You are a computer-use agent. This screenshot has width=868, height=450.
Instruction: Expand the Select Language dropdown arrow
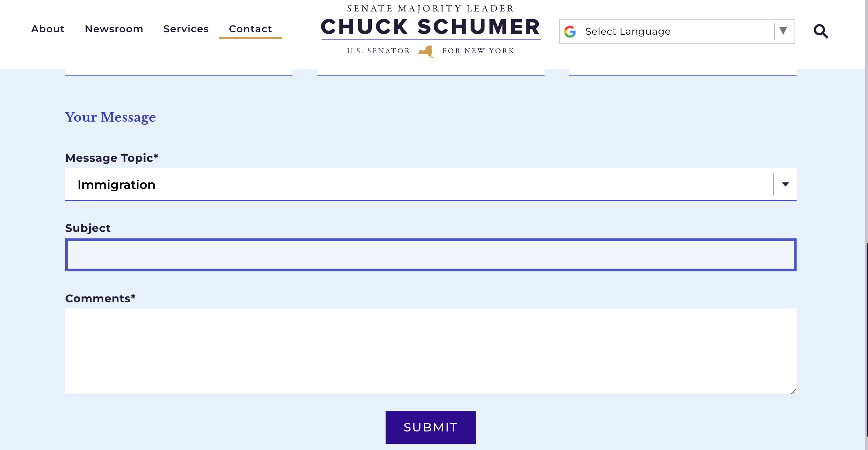[x=783, y=31]
